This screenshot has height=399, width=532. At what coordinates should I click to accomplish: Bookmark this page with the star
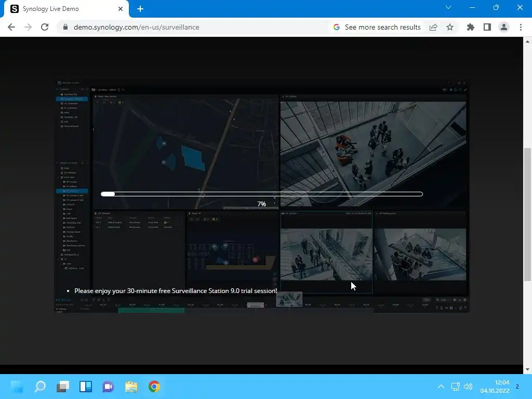tap(450, 27)
